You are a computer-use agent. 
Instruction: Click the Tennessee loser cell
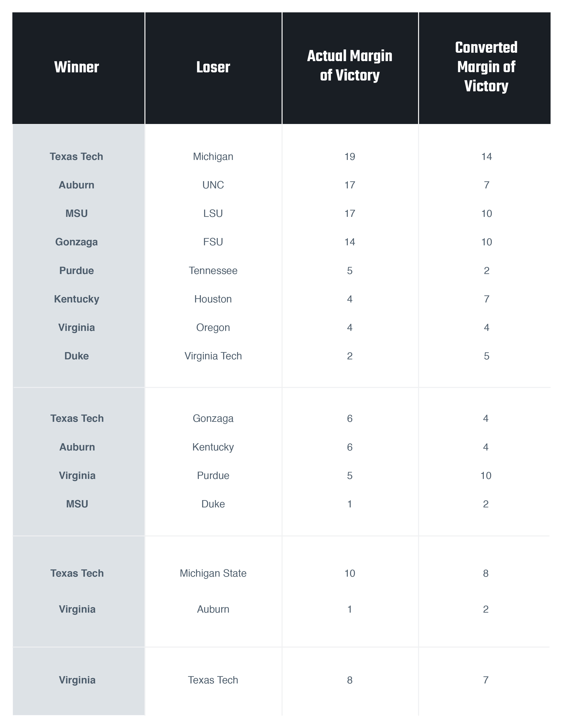[x=213, y=270]
